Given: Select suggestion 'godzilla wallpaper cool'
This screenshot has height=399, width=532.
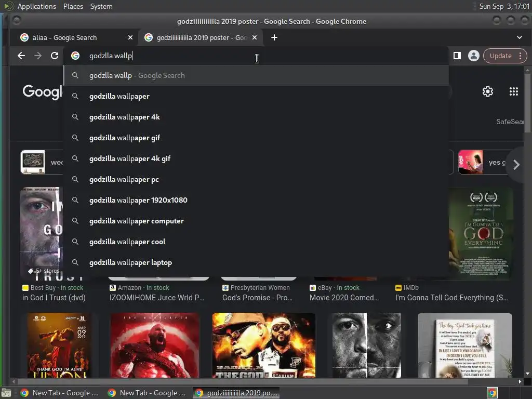Looking at the screenshot, I should 256,242.
